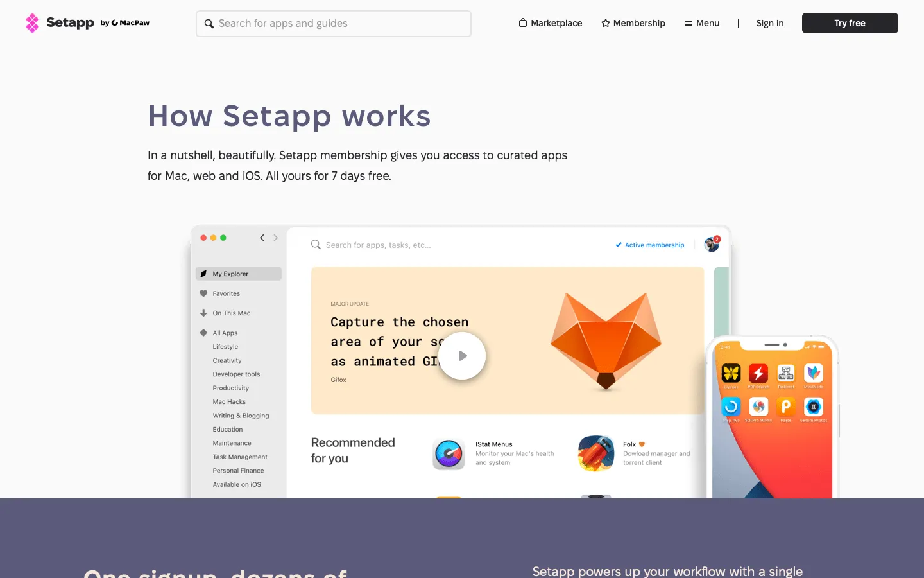Image resolution: width=924 pixels, height=578 pixels.
Task: Play the Gifox demo video
Action: tap(462, 356)
